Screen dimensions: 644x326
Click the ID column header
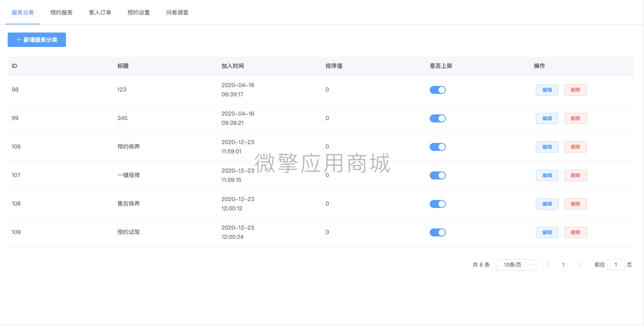(x=14, y=66)
